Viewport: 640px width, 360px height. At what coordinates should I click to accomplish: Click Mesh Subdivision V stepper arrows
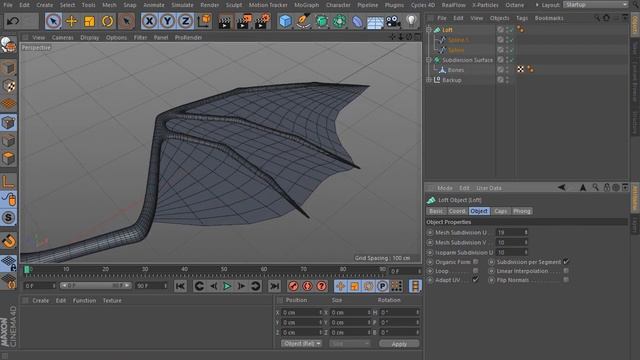click(526, 242)
